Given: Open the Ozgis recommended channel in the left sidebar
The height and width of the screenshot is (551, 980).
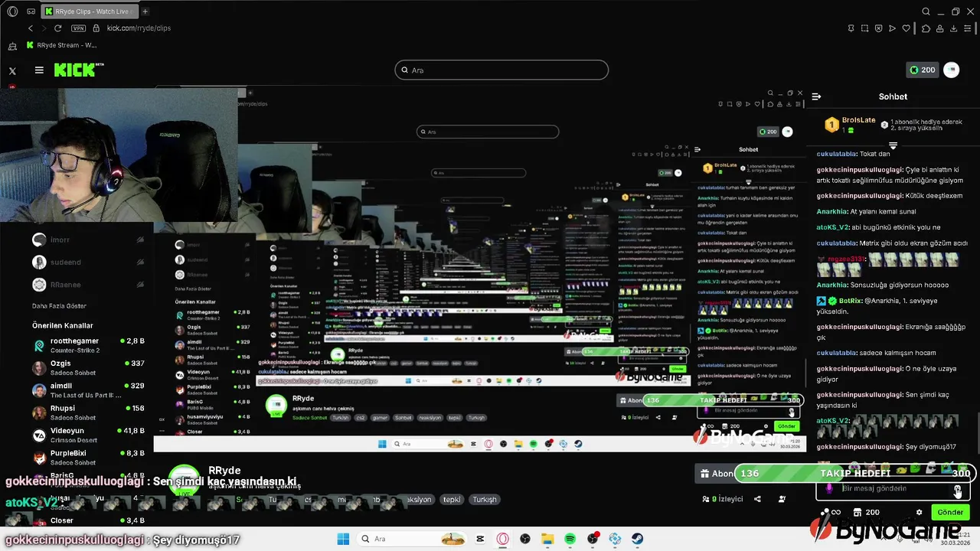Looking at the screenshot, I should [88, 367].
